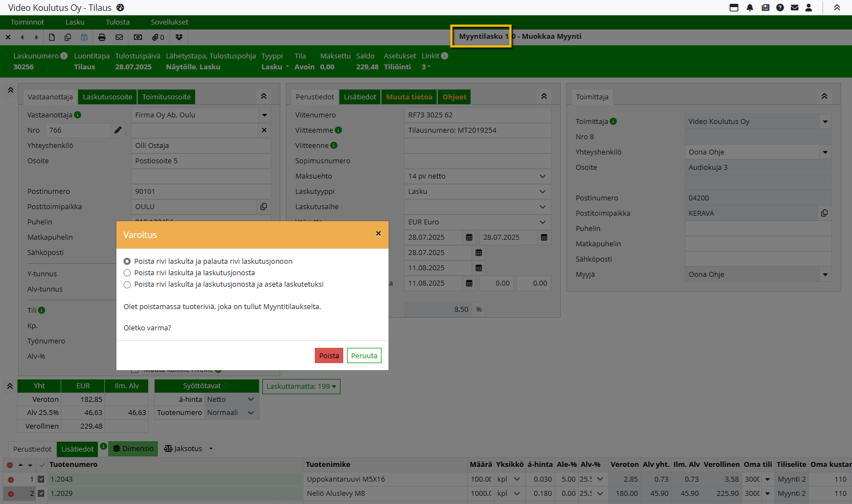Click the attachments paperclip icon
The height and width of the screenshot is (504, 852).
pos(158,37)
